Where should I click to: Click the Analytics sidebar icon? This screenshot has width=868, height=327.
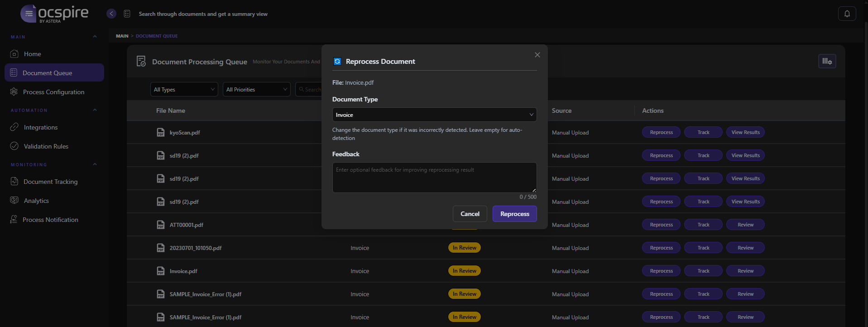[x=14, y=201]
